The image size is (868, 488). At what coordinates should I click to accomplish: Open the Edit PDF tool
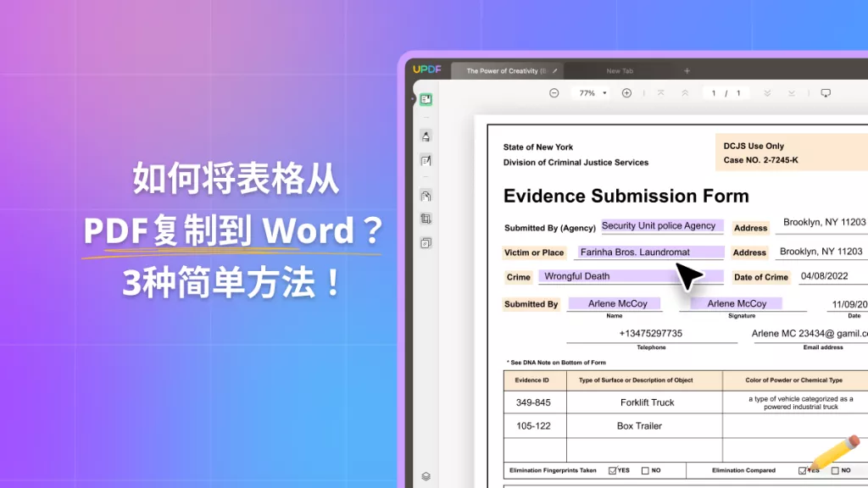pos(426,161)
